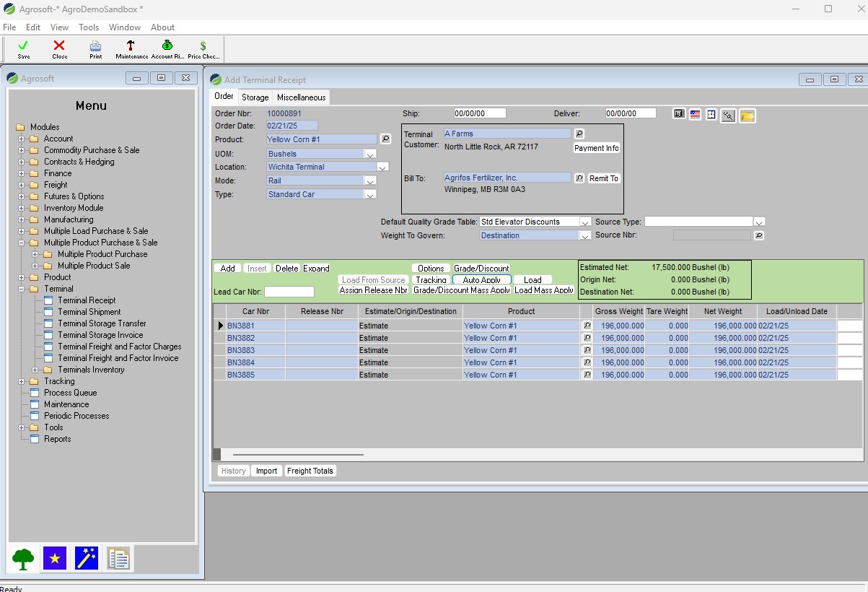Click product lookup icon in BN3881 row
This screenshot has width=868, height=592.
tap(587, 326)
